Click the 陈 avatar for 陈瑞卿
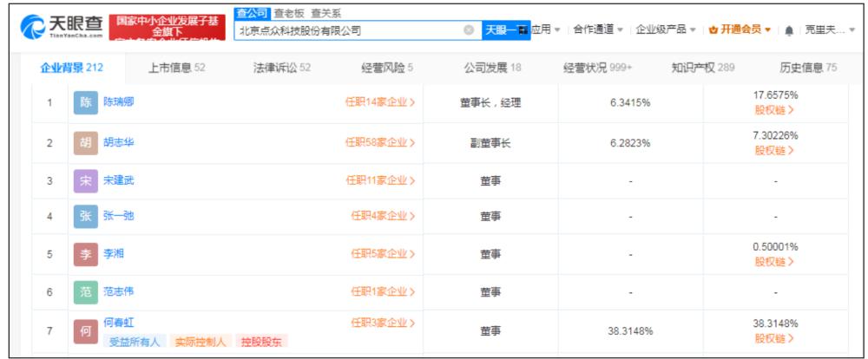Screen dimensions: 868x359 click(86, 102)
